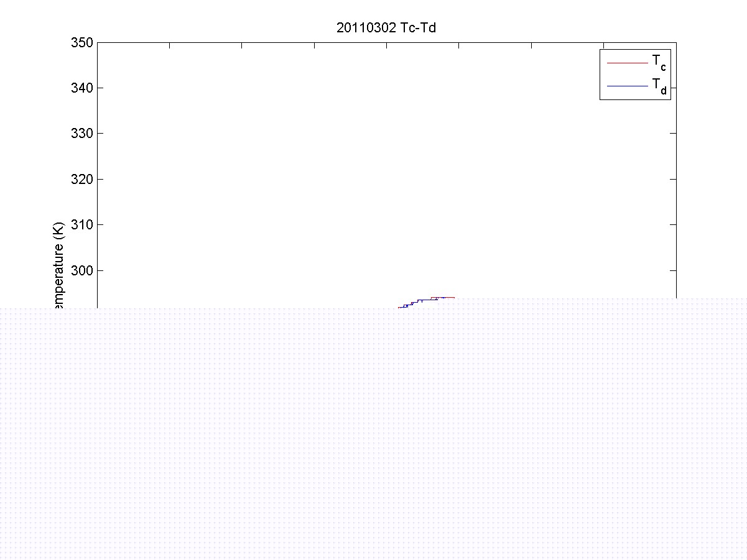Click the 350 y-axis tick label
The width and height of the screenshot is (747, 560).
[81, 43]
